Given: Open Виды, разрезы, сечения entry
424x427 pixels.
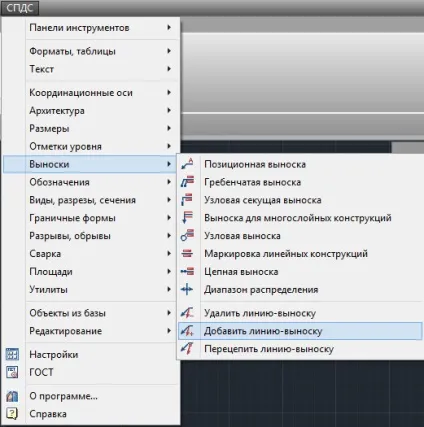Looking at the screenshot, I should pos(89,200).
